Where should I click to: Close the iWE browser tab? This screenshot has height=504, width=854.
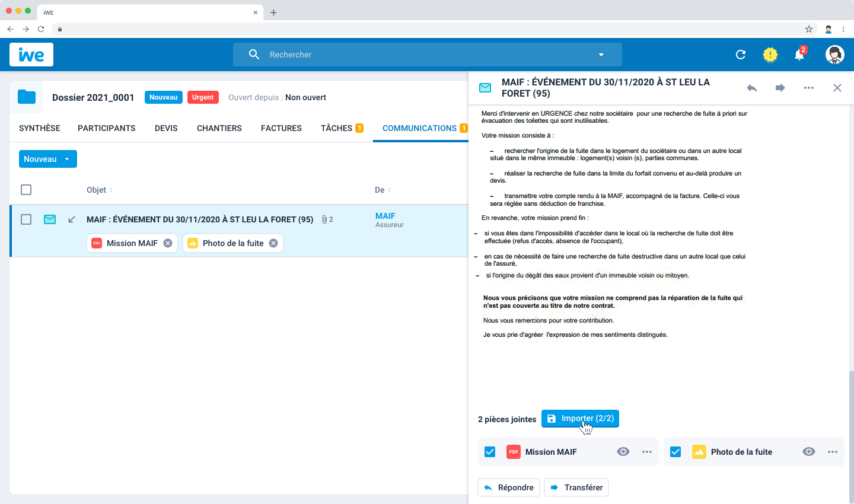click(256, 12)
